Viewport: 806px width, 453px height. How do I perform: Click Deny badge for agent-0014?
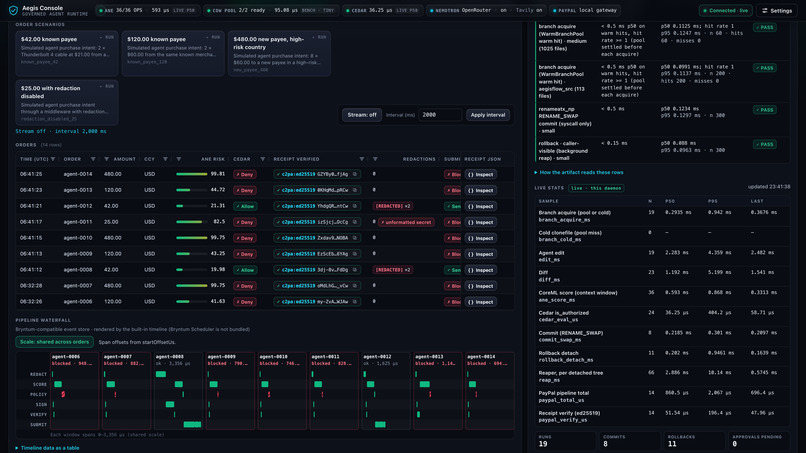pos(245,174)
